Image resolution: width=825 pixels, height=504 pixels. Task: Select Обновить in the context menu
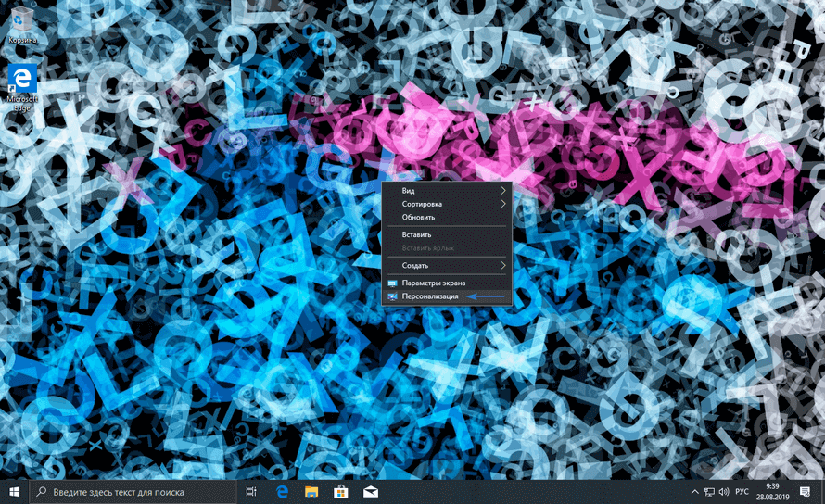(447, 217)
